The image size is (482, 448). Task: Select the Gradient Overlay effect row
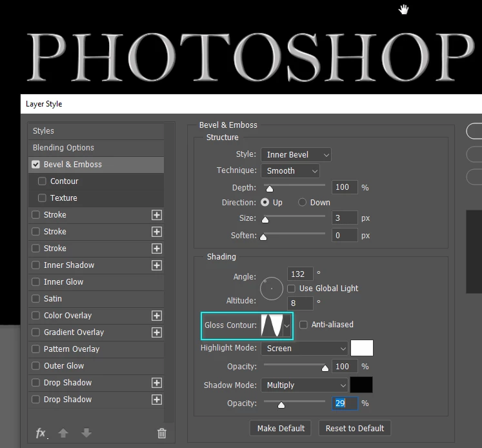click(96, 332)
